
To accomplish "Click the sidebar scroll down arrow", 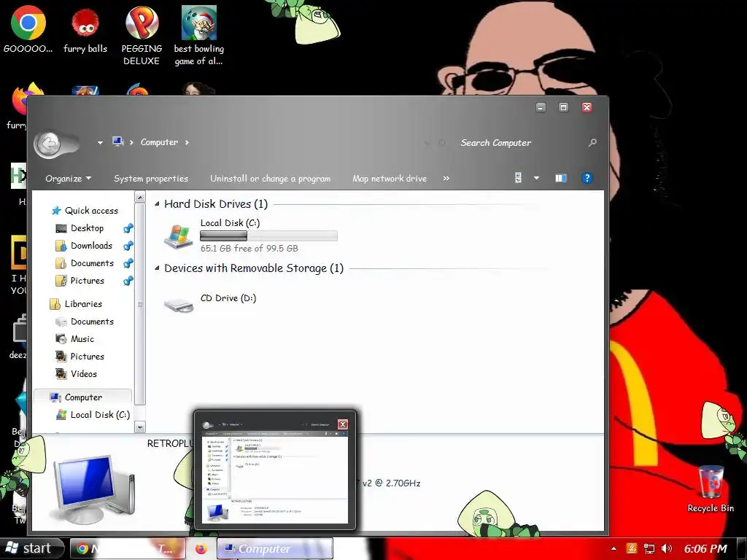I will pyautogui.click(x=139, y=427).
